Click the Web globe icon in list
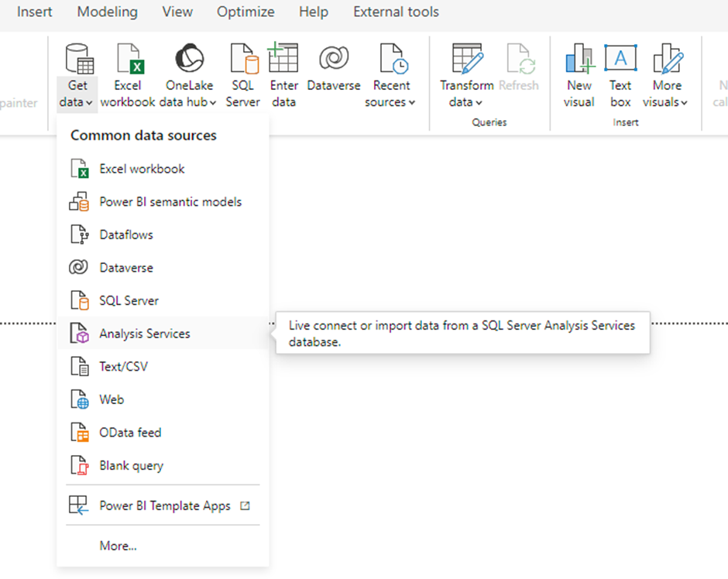 (80, 399)
